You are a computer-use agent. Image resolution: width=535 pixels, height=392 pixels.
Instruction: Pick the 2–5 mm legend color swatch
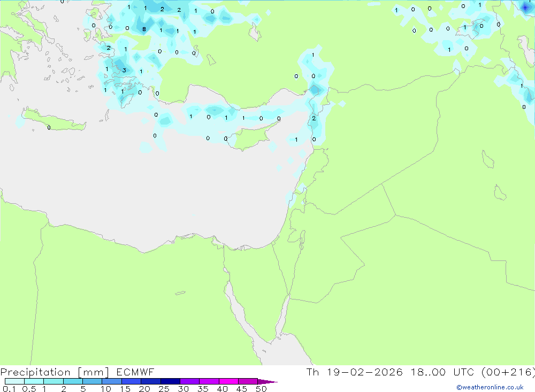coord(73,381)
